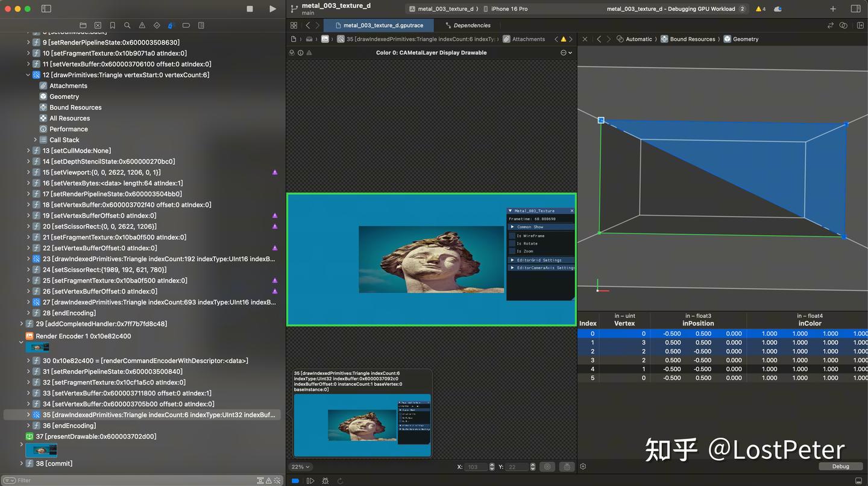Click the 4 warnings indicator in toolbar

761,8
